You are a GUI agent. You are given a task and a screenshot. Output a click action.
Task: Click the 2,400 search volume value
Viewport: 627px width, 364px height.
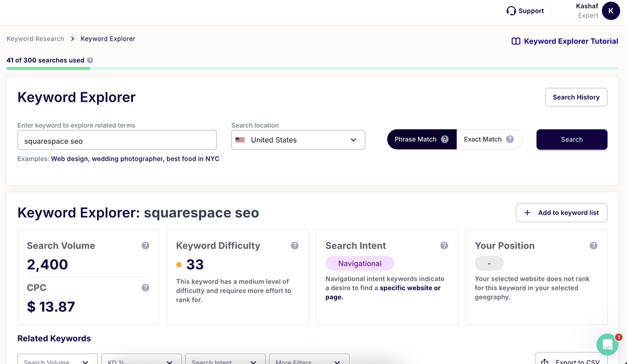(x=47, y=264)
